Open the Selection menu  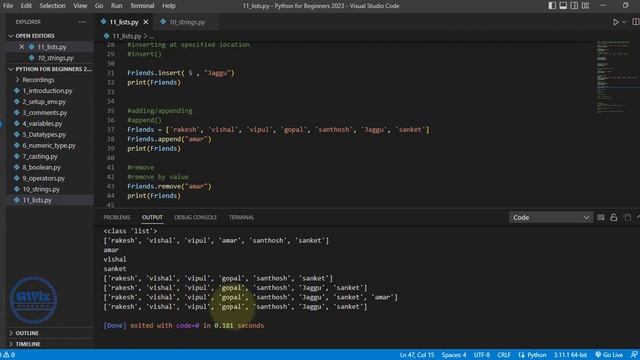(52, 6)
